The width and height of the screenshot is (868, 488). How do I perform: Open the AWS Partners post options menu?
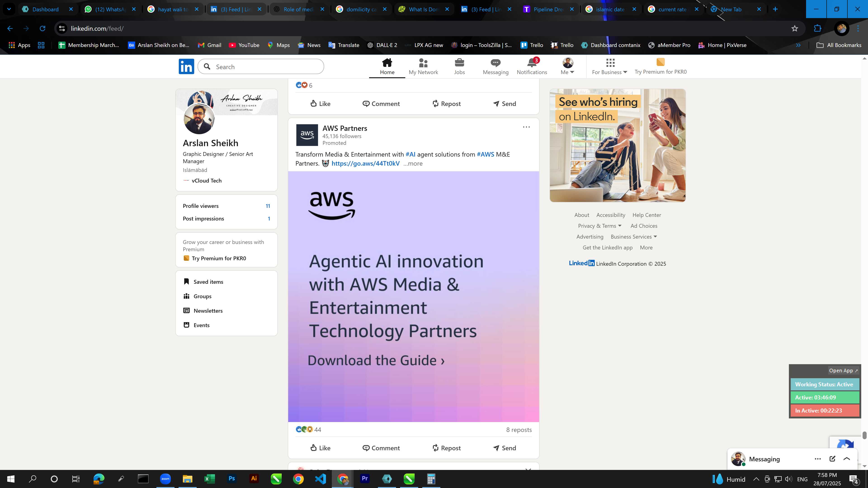click(x=526, y=127)
